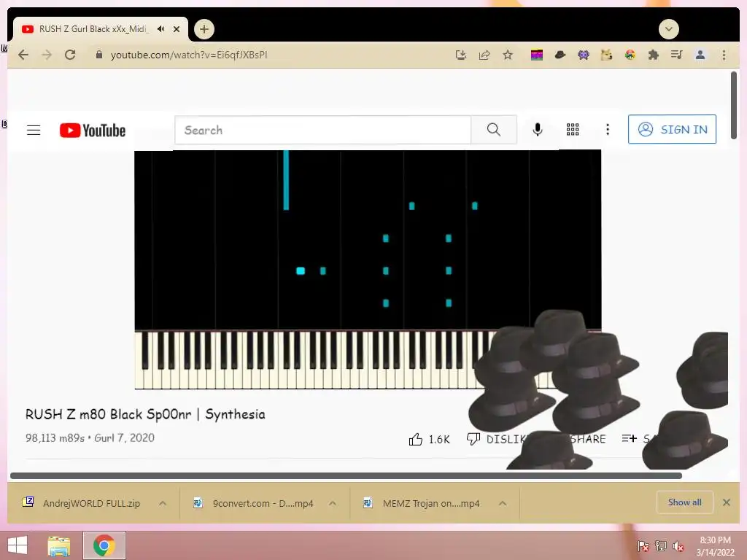Screen dimensions: 747x560
Task: Click the YouTube Search field
Action: (x=322, y=130)
